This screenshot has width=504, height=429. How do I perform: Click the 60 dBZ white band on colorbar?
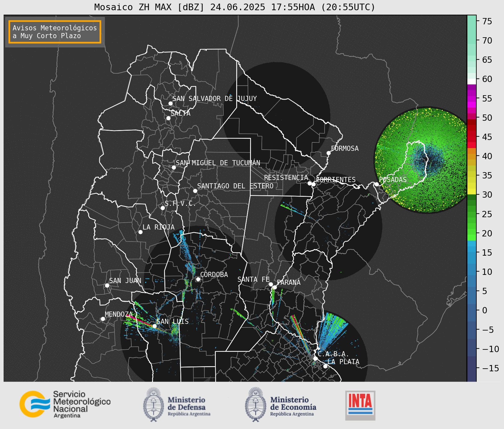click(472, 81)
